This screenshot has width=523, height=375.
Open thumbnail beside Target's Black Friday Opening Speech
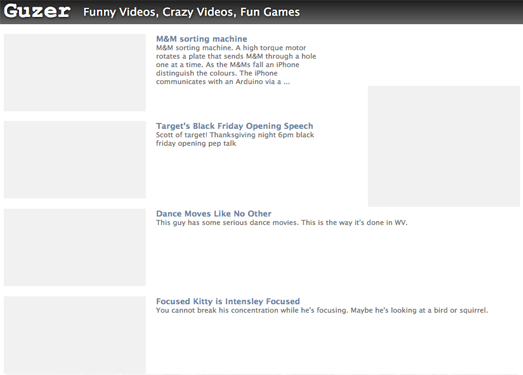click(75, 159)
